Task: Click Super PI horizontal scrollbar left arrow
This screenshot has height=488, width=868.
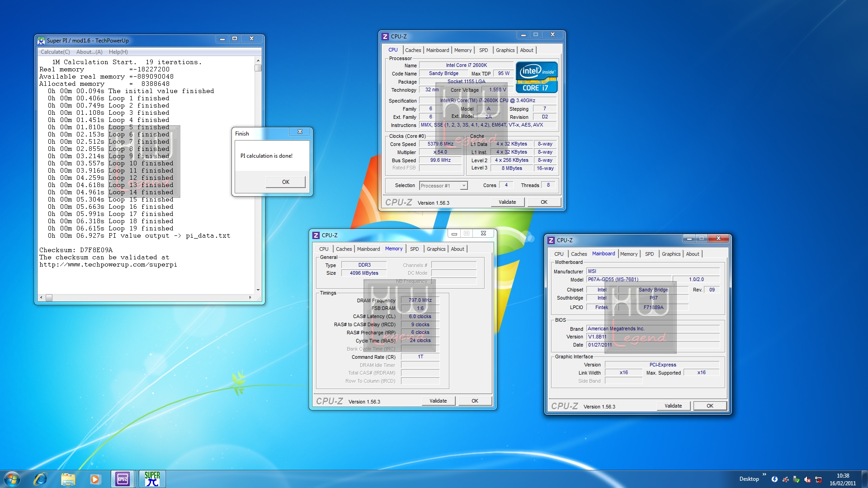Action: click(x=41, y=297)
